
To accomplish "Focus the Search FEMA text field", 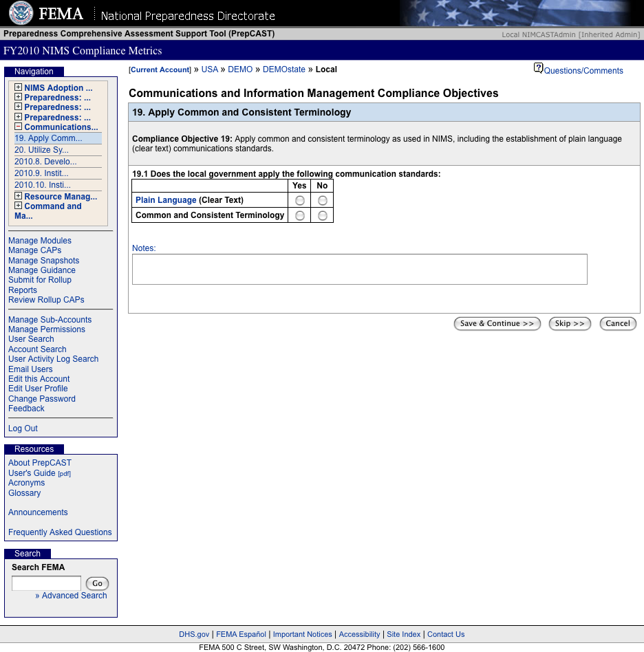I will [x=46, y=583].
